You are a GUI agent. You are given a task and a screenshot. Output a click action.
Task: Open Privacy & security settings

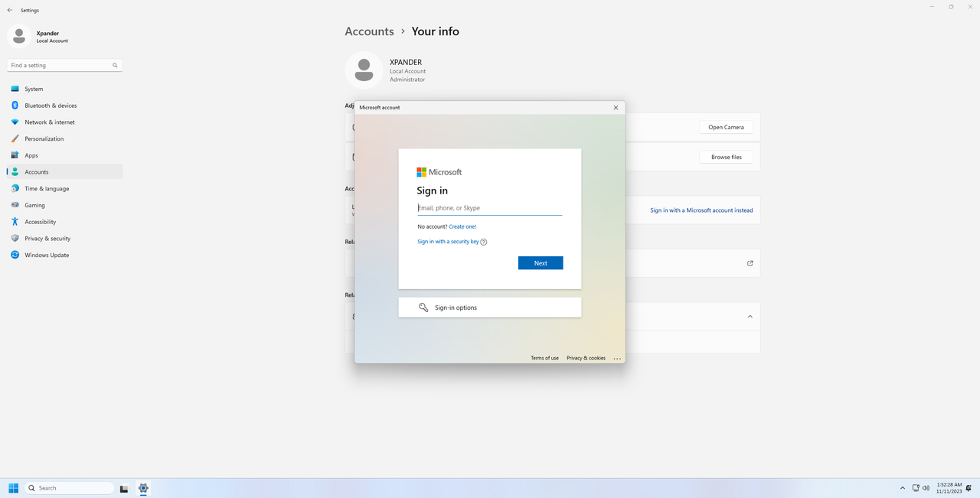(64, 238)
